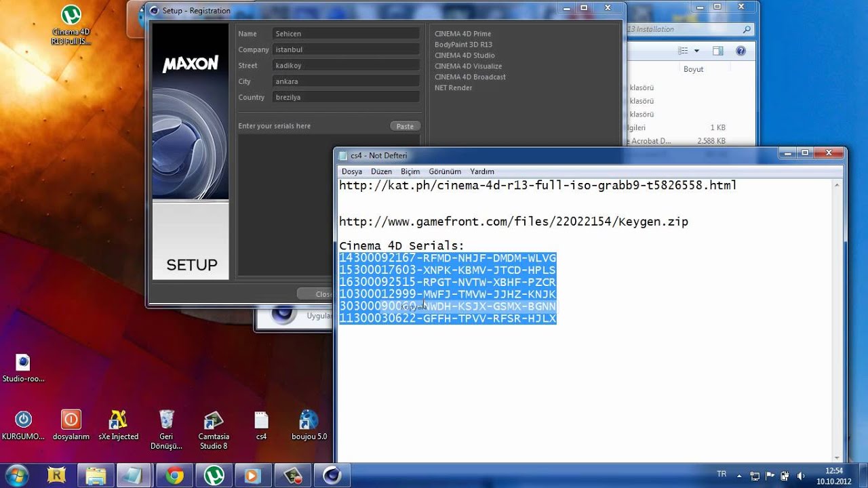
Task: Select the dosyalarım desktop icon
Action: tap(71, 425)
